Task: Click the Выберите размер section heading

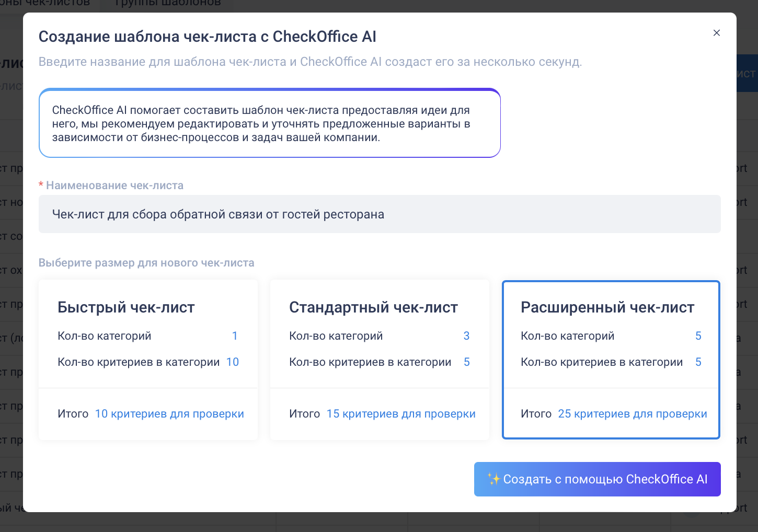Action: tap(146, 262)
